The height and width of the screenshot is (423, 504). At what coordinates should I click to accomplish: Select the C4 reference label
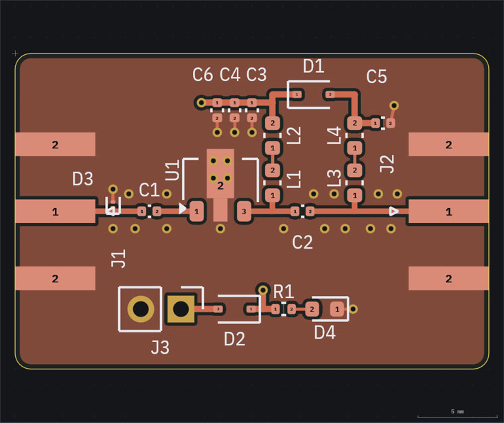click(x=230, y=75)
